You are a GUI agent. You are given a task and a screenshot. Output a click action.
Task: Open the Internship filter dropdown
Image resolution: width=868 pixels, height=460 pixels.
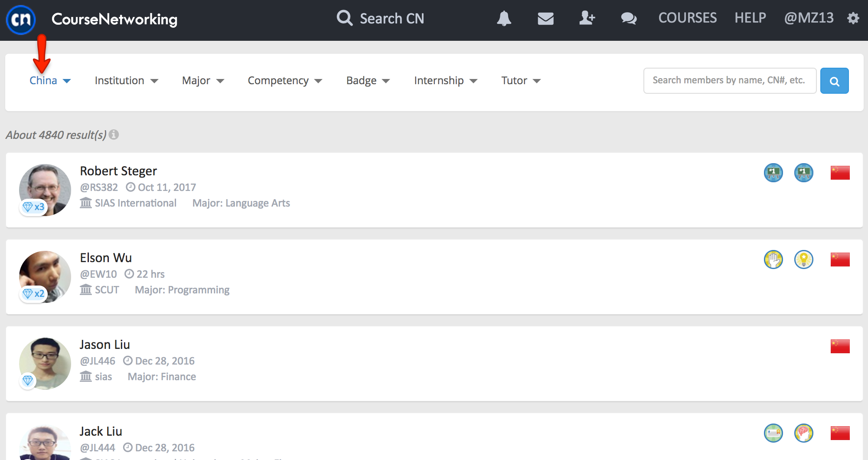point(446,81)
